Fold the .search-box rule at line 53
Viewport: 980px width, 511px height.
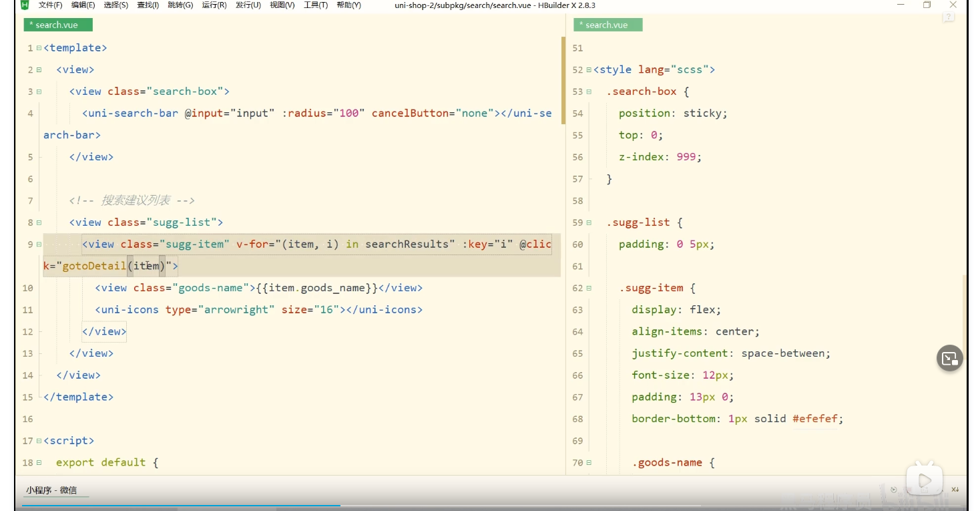(589, 92)
